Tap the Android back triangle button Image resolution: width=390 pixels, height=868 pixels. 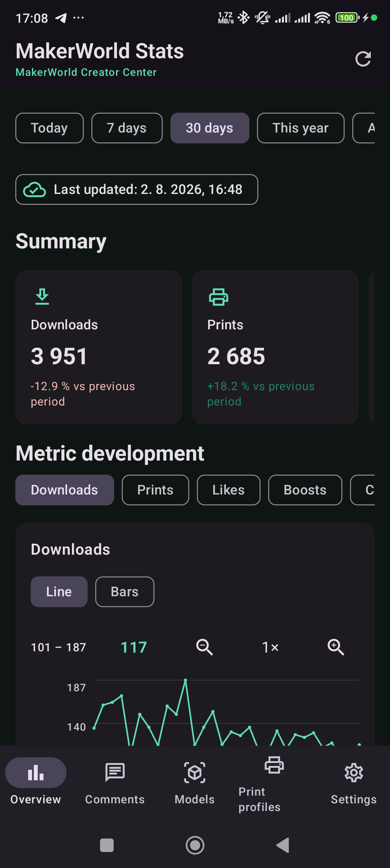[x=283, y=845]
